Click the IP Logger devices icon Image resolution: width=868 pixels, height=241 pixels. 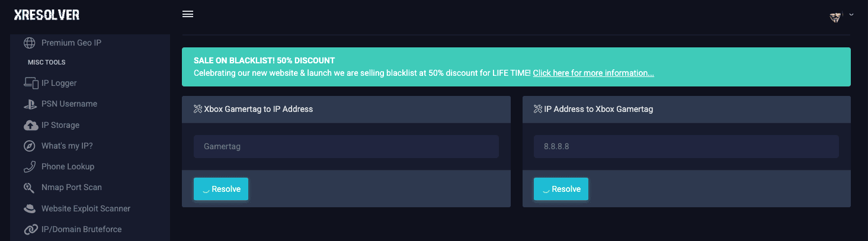(30, 83)
